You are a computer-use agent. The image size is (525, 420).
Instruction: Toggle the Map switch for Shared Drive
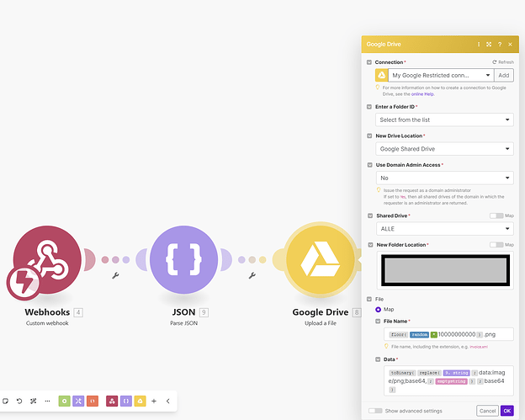(x=496, y=215)
